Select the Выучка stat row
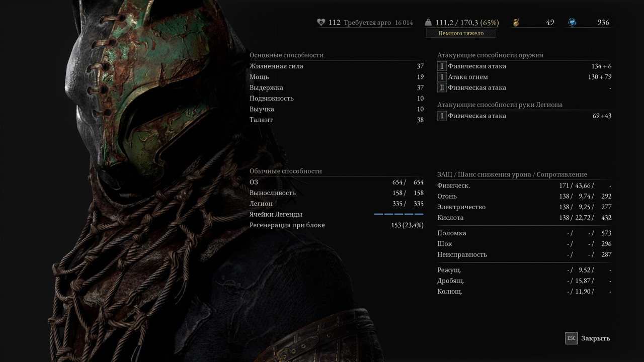This screenshot has height=362, width=644. (337, 109)
